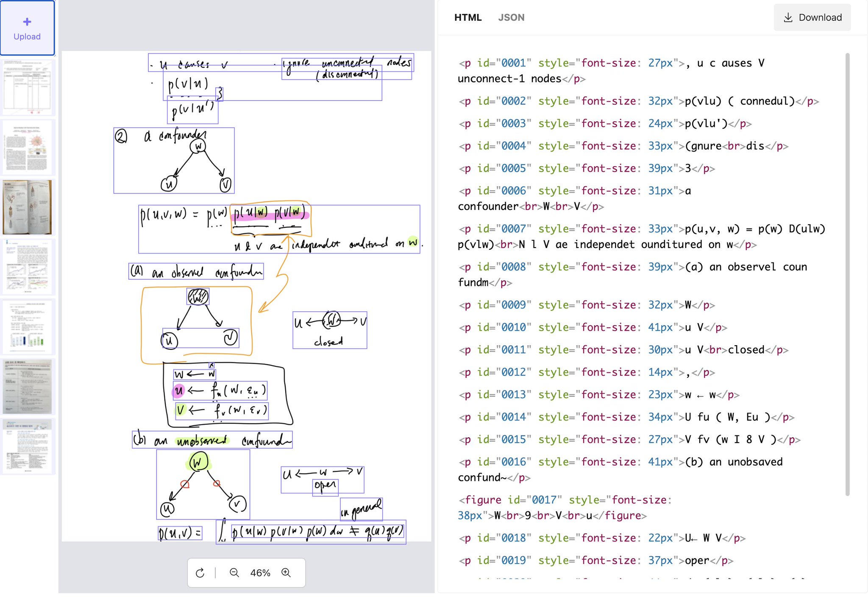868x600 pixels.
Task: Open the thumbnail with the circular chart
Action: pyautogui.click(x=27, y=148)
